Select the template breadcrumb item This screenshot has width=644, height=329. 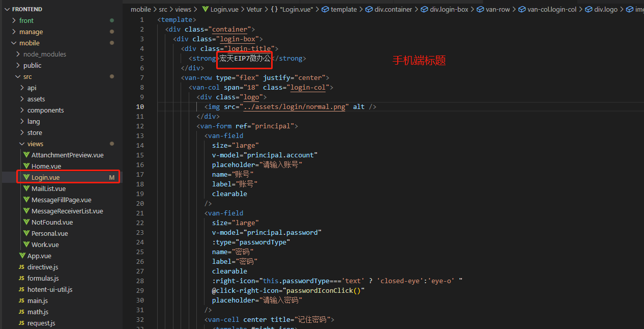343,9
